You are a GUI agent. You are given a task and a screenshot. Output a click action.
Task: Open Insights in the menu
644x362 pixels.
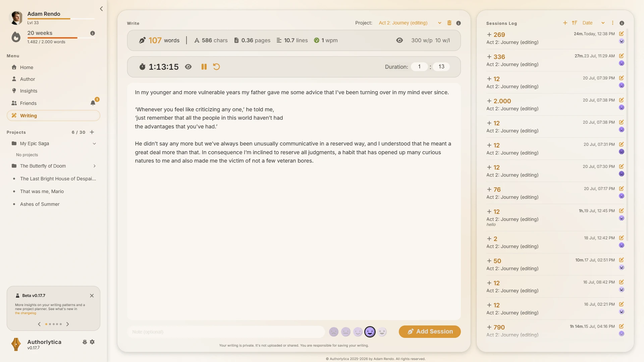(x=53, y=91)
